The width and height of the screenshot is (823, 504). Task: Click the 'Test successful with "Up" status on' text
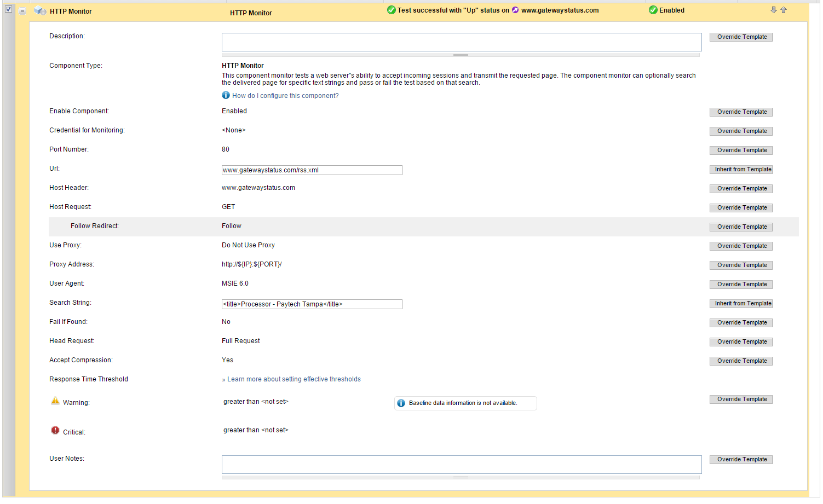coord(453,10)
